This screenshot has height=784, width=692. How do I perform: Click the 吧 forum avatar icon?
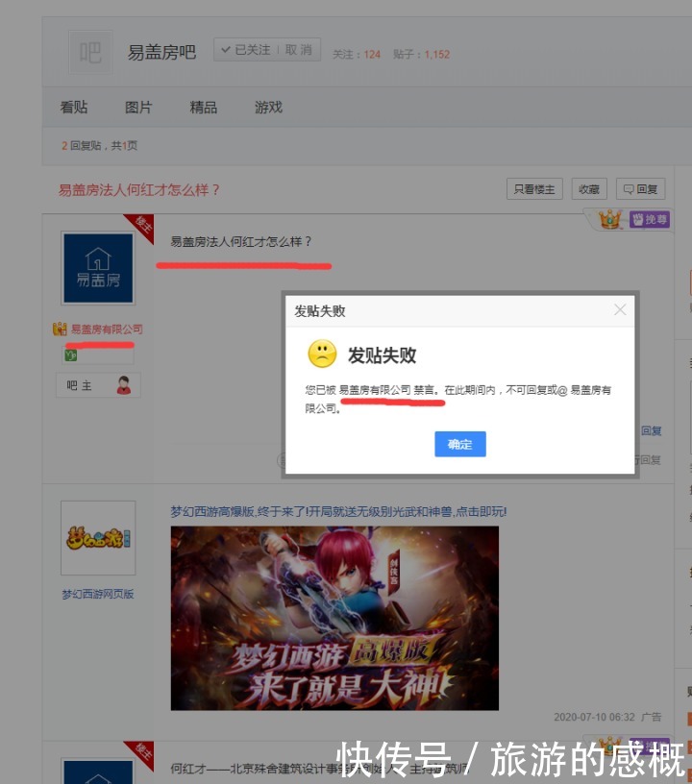90,52
